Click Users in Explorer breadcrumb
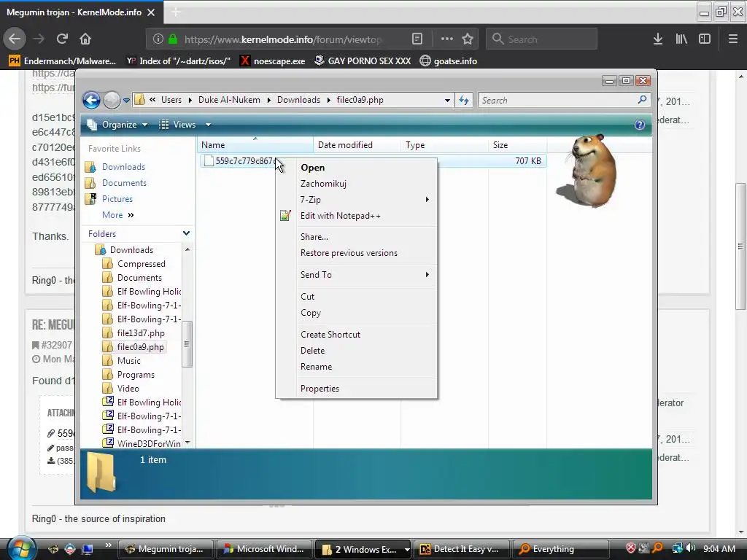The image size is (747, 560). pos(171,100)
